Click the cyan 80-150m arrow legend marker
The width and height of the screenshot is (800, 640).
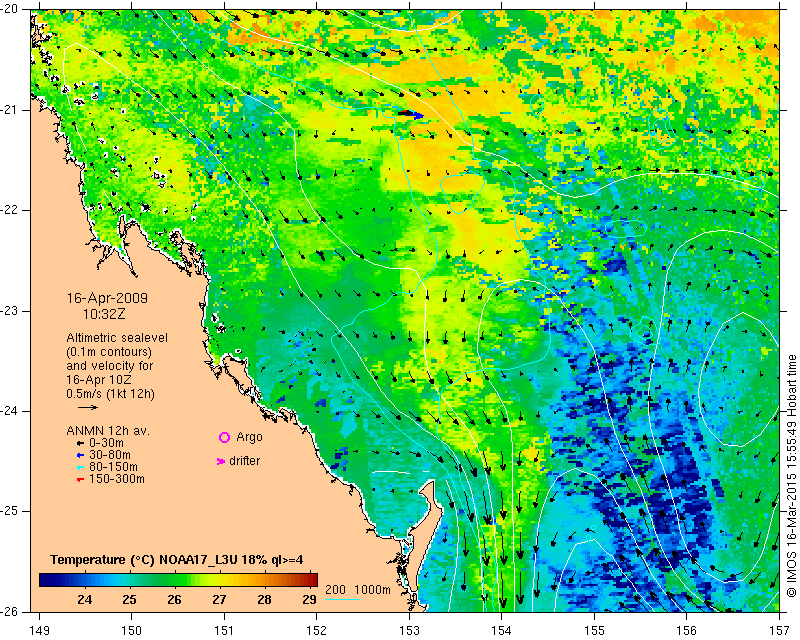pyautogui.click(x=80, y=467)
